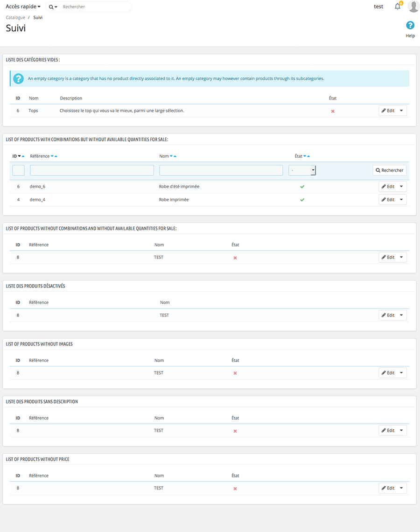This screenshot has width=420, height=532.
Task: Open the Accès rapide dropdown menu
Action: 23,7
